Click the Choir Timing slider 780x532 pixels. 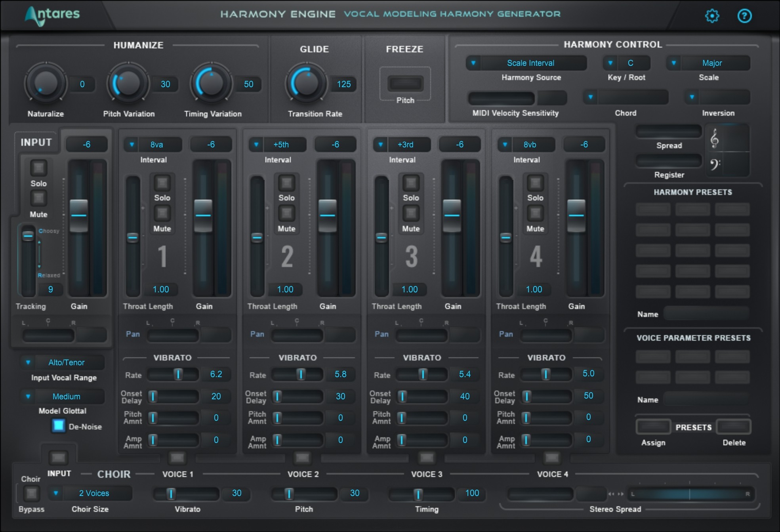(421, 494)
